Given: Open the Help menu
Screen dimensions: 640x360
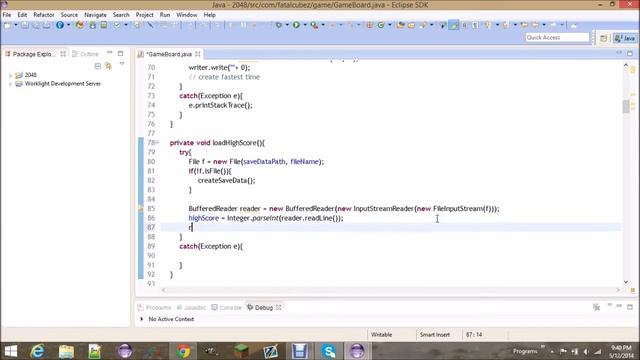Looking at the screenshot, I should [x=209, y=15].
